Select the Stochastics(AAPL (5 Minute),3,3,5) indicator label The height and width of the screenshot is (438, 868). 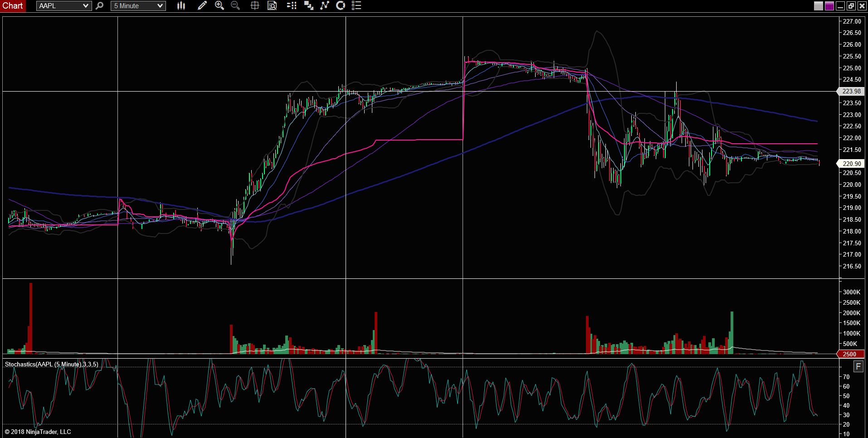(51, 364)
